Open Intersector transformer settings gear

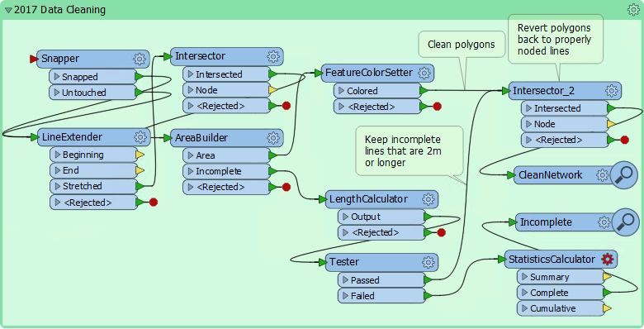pyautogui.click(x=273, y=56)
